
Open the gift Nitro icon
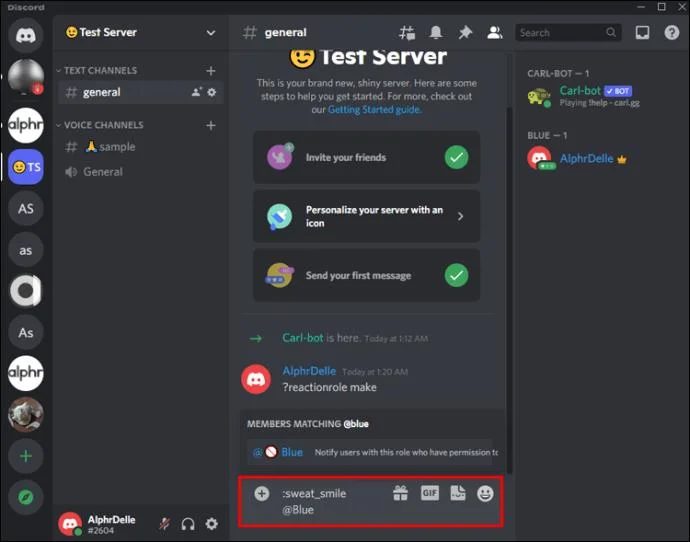click(400, 493)
